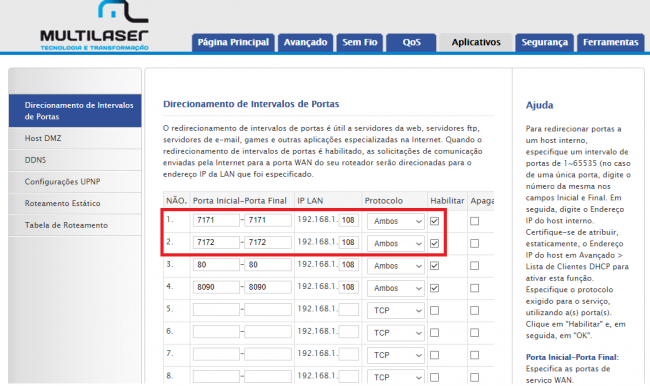The width and height of the screenshot is (650, 386).
Task: Switch to the Sem Fio tab
Action: (359, 42)
